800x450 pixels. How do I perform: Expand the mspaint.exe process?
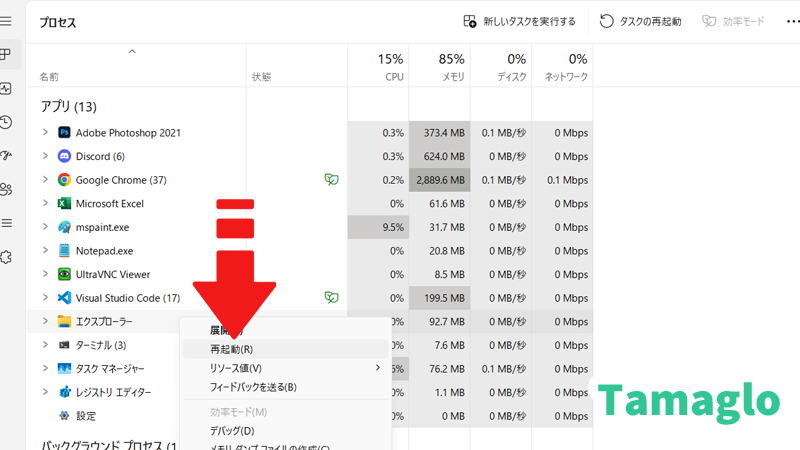tap(45, 227)
